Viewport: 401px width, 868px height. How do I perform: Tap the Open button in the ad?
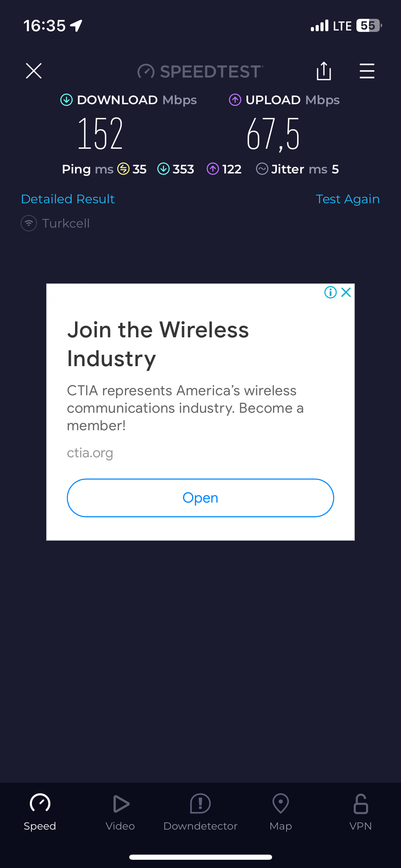point(200,498)
